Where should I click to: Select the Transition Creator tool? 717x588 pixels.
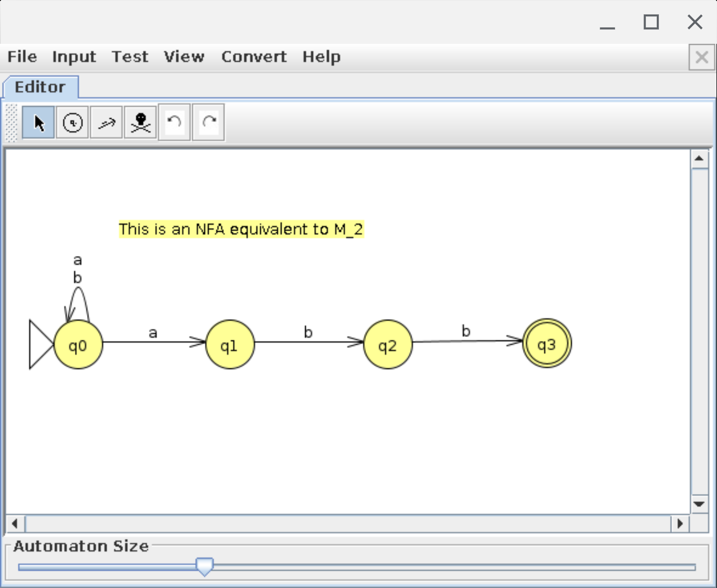coord(106,122)
